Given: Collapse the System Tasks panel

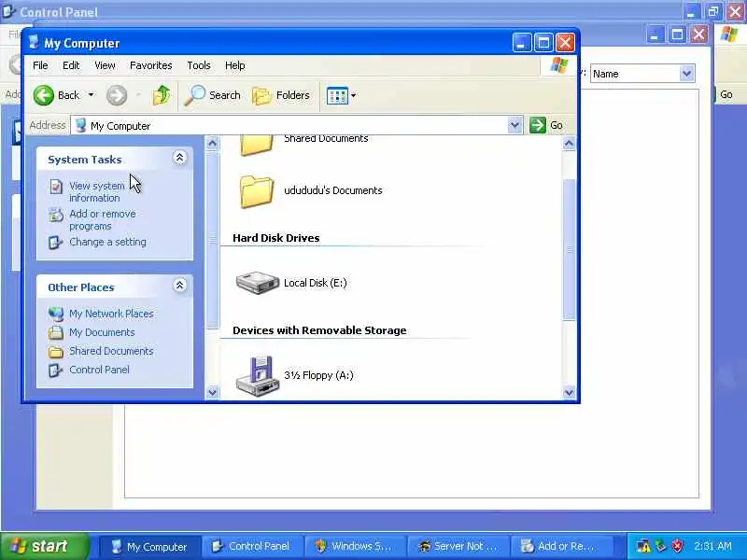Looking at the screenshot, I should tap(179, 158).
